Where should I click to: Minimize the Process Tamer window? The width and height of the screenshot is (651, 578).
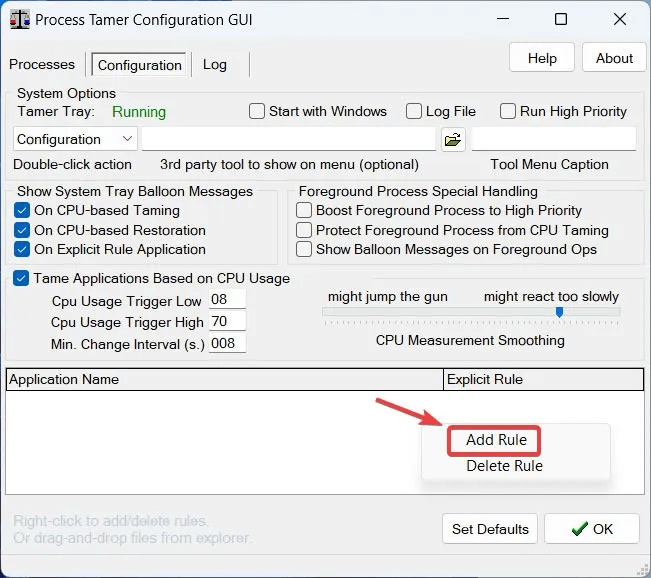(x=503, y=19)
